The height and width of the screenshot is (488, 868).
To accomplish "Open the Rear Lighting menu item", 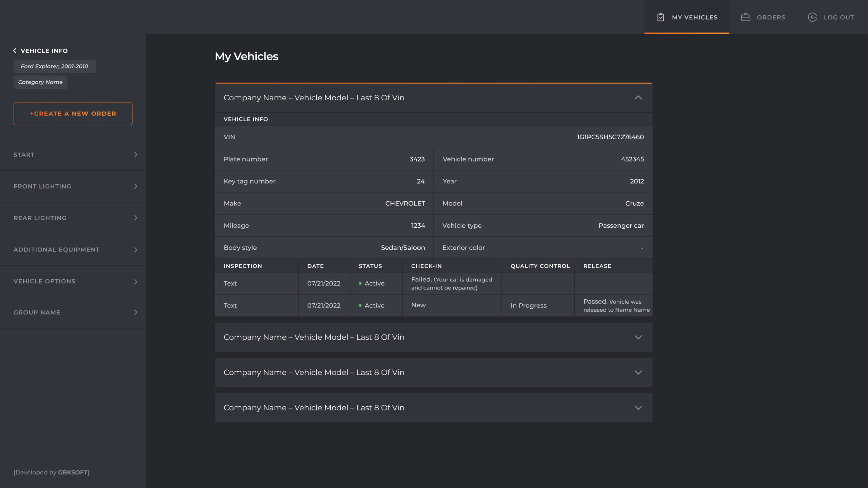I will (x=73, y=218).
